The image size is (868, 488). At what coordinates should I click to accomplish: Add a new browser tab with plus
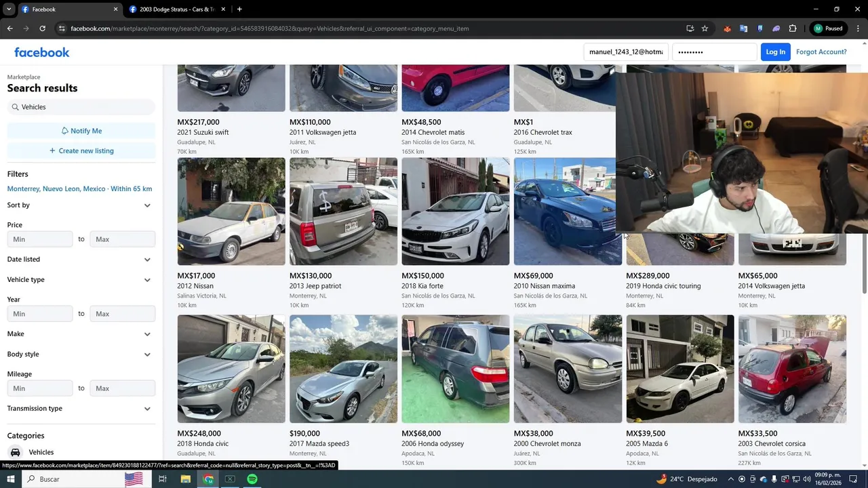pos(239,9)
